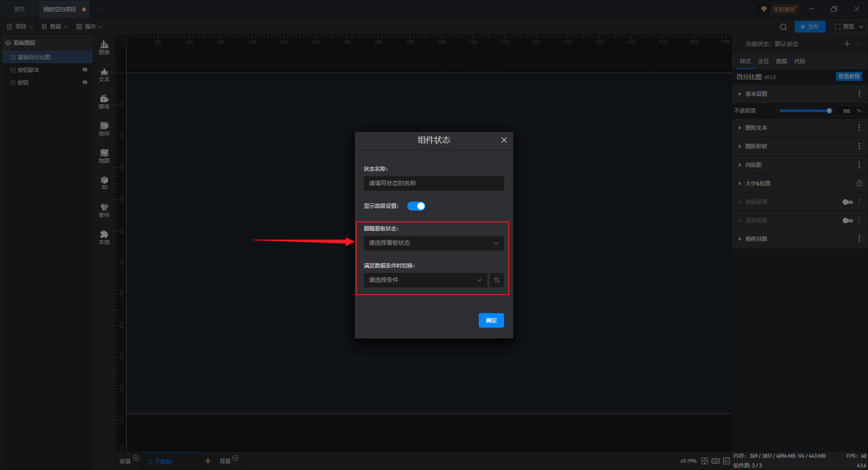This screenshot has width=868, height=470.
Task: Open the 图表 chart components icon
Action: click(x=104, y=47)
